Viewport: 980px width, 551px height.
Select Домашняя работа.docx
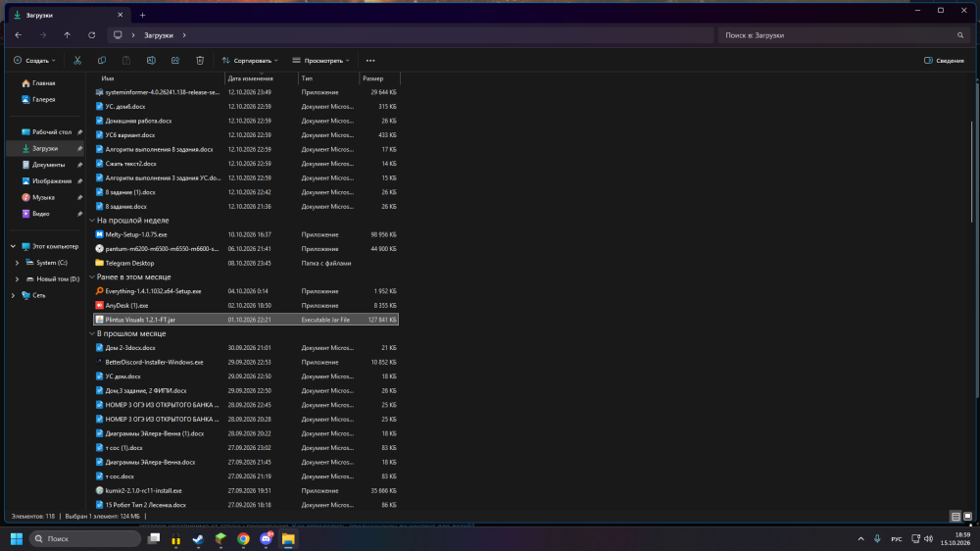pos(246,121)
